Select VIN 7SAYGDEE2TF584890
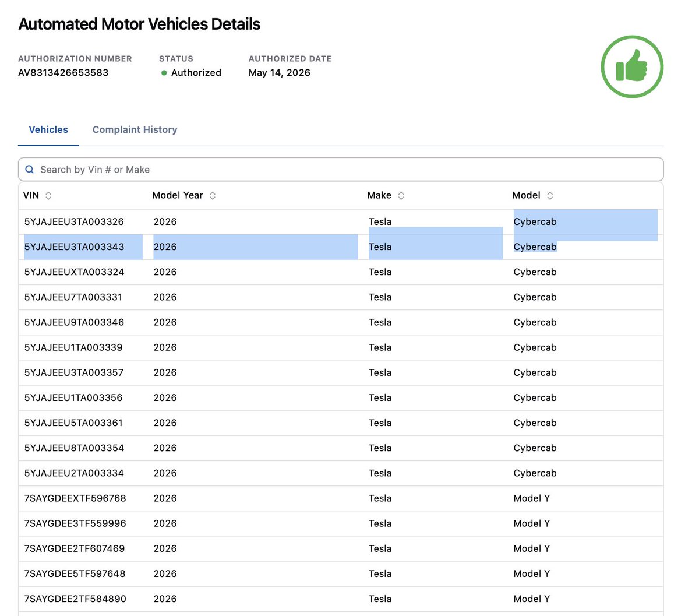Image resolution: width=699 pixels, height=616 pixels. point(75,599)
